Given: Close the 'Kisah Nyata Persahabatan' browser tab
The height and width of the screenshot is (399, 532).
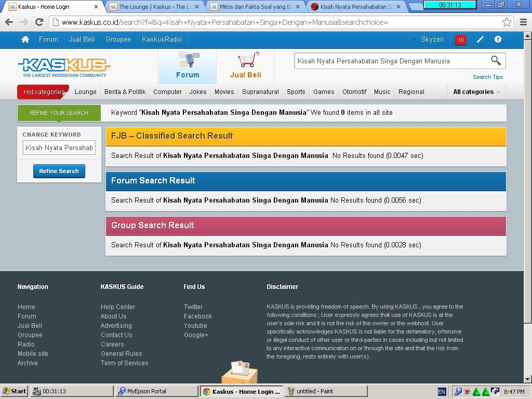Looking at the screenshot, I should click(398, 7).
